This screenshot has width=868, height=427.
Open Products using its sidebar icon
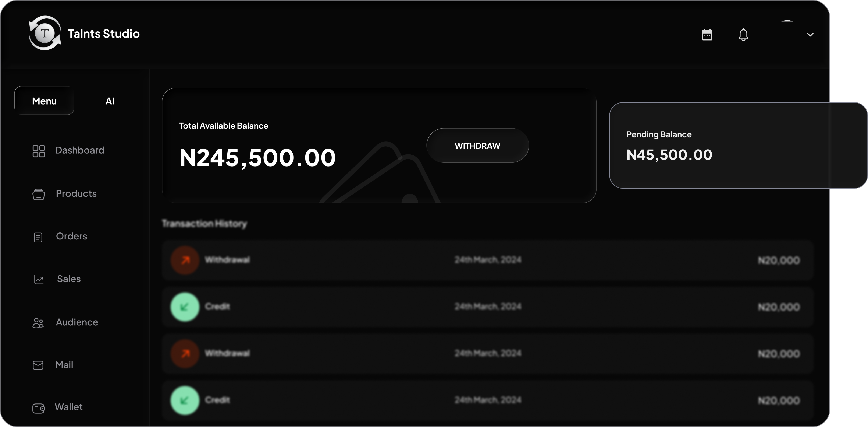click(39, 194)
